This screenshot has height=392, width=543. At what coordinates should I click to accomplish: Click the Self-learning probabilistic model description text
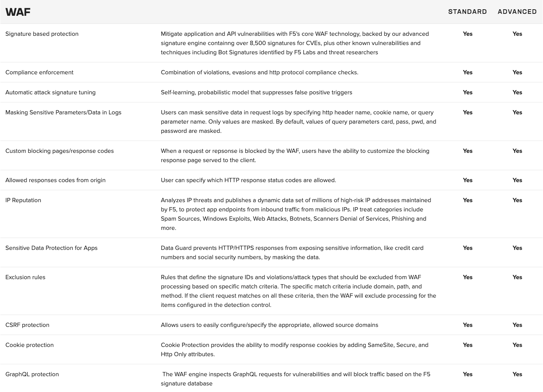tap(256, 92)
